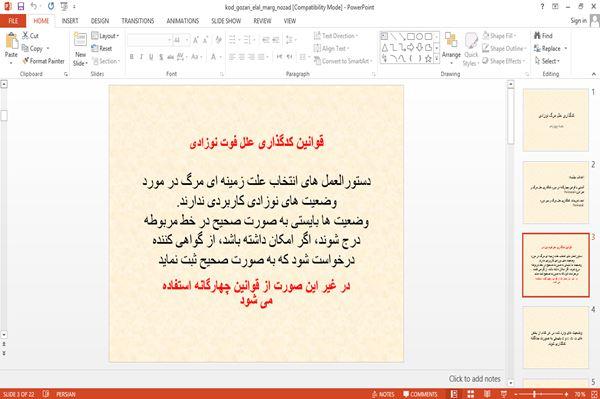
Task: Select the right arrow shape in gallery
Action: coord(411,47)
